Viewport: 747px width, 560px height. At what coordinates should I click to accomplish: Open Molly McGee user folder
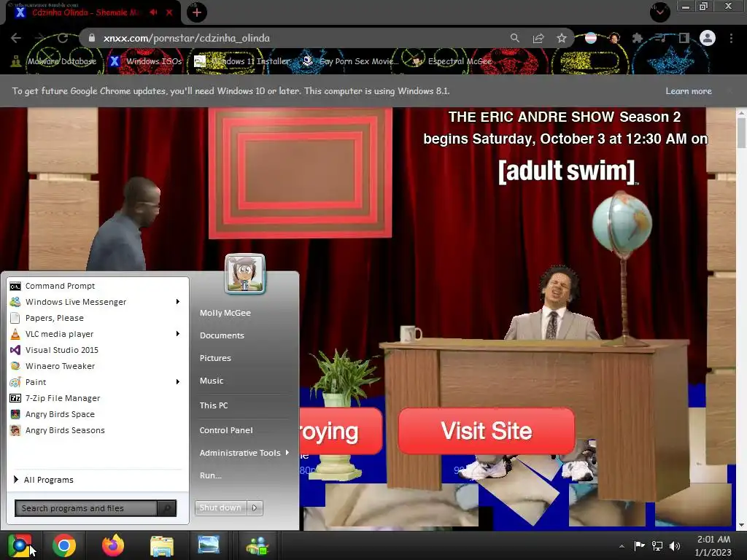pos(225,313)
